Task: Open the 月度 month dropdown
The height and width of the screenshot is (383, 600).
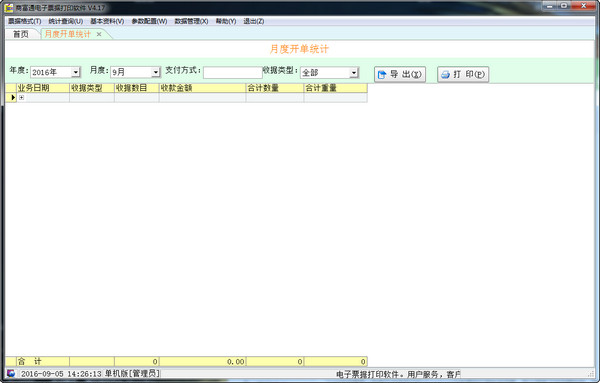Action: [155, 72]
